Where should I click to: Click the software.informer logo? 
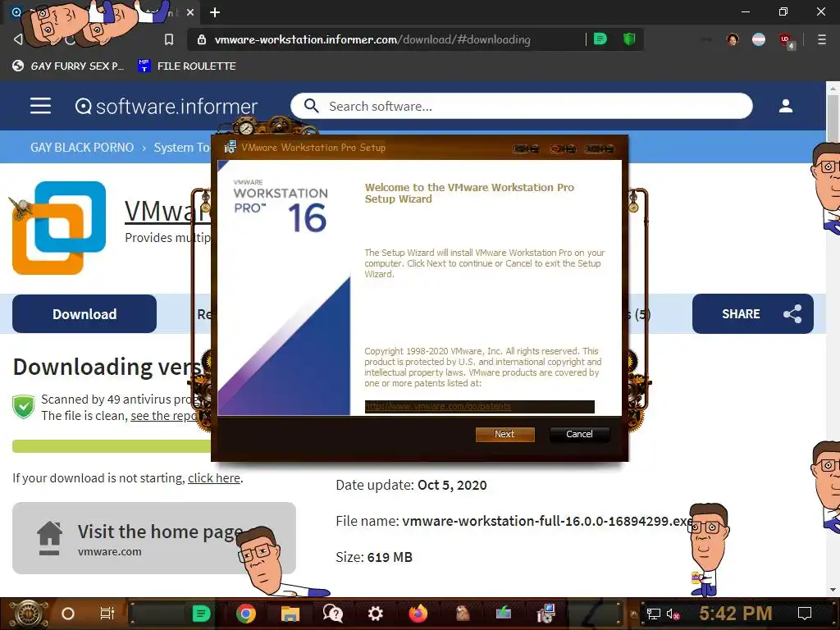click(x=166, y=106)
